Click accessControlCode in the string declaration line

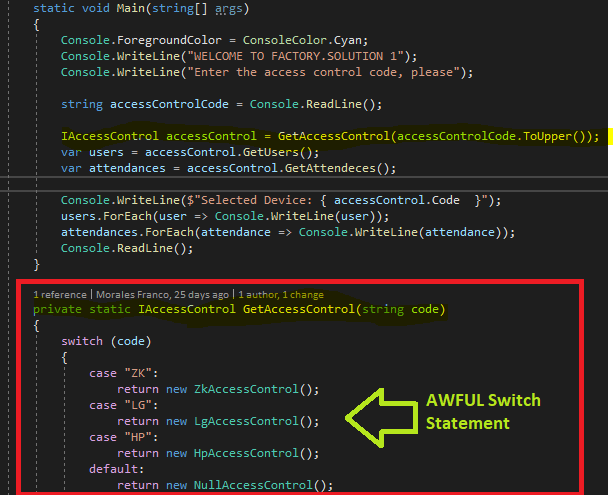(x=169, y=104)
